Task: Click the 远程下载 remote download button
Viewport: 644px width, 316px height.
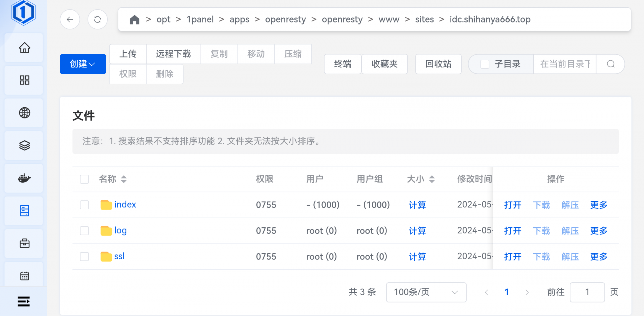Action: 173,54
